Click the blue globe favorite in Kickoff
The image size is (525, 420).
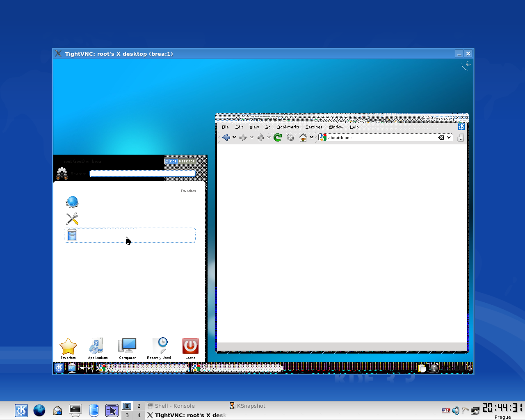(72, 202)
